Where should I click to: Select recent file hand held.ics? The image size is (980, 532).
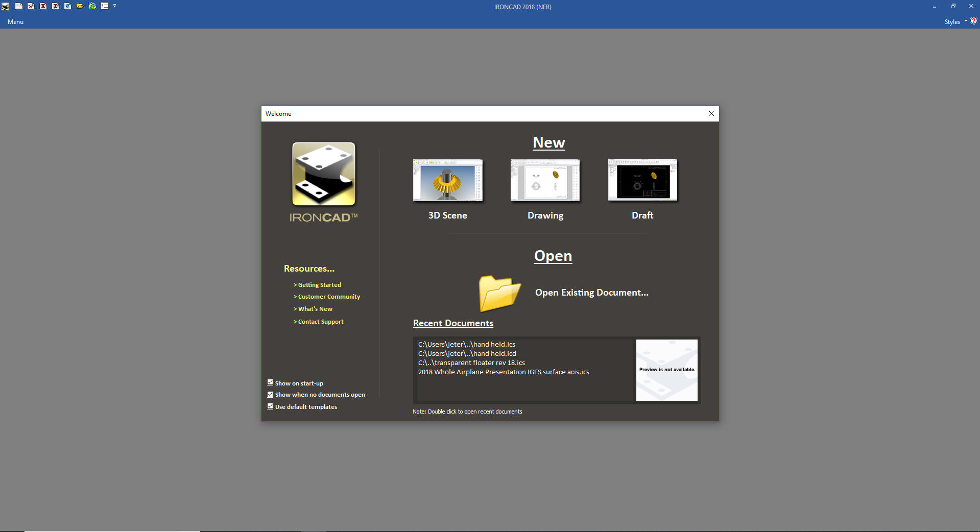(x=467, y=344)
